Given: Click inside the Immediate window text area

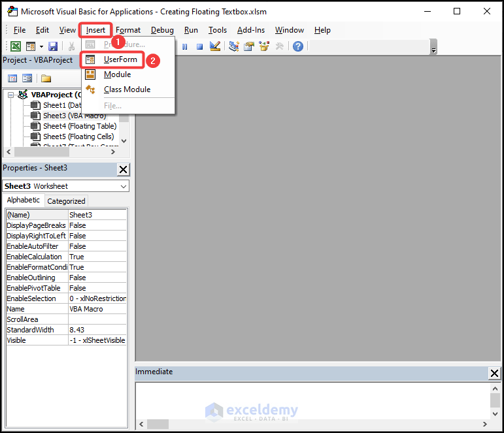Looking at the screenshot, I should coord(313,401).
